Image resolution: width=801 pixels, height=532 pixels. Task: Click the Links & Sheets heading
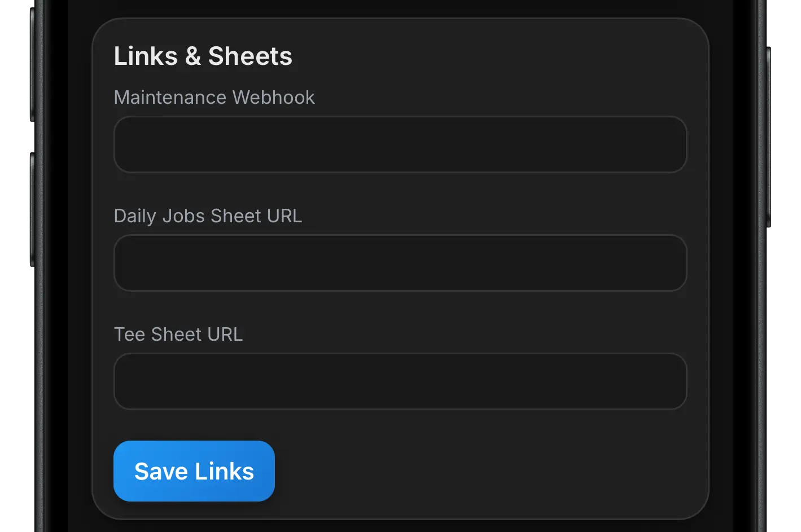pos(203,56)
